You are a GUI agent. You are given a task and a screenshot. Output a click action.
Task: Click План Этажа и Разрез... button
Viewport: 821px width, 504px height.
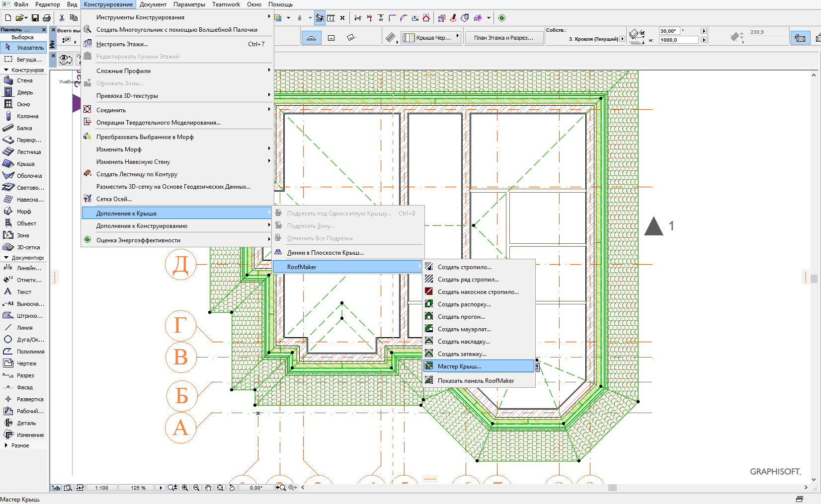pyautogui.click(x=503, y=38)
